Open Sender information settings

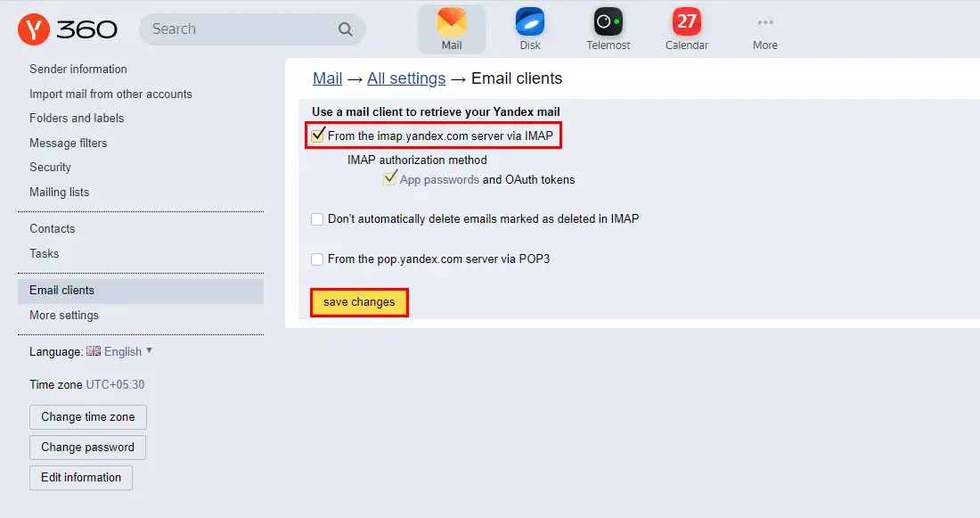click(x=78, y=69)
